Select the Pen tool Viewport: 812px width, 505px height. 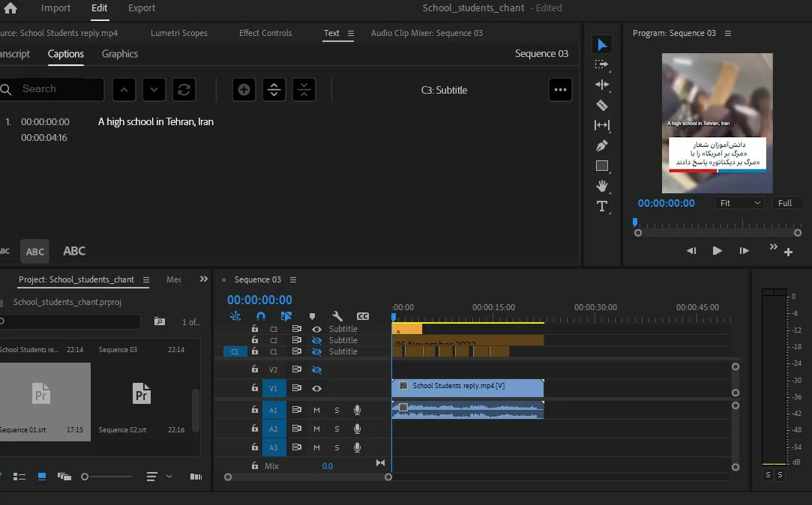(x=602, y=146)
